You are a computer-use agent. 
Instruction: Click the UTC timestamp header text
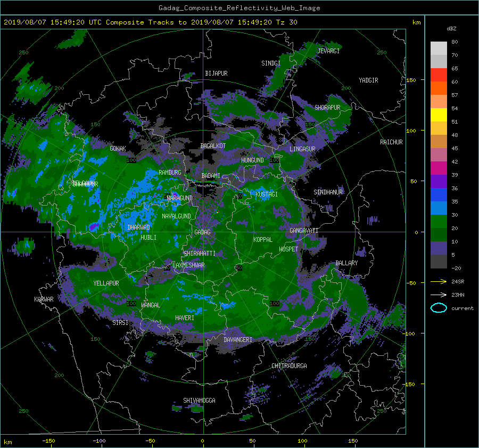[x=150, y=22]
